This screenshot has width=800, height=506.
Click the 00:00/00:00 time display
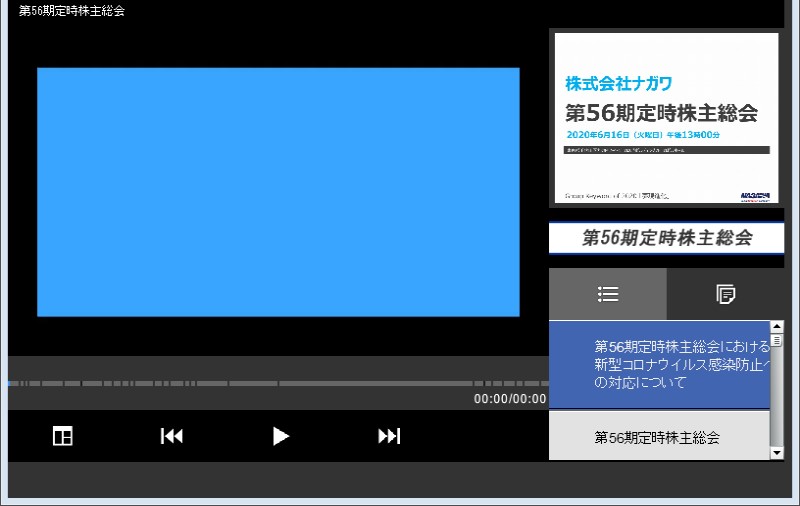[x=510, y=399]
